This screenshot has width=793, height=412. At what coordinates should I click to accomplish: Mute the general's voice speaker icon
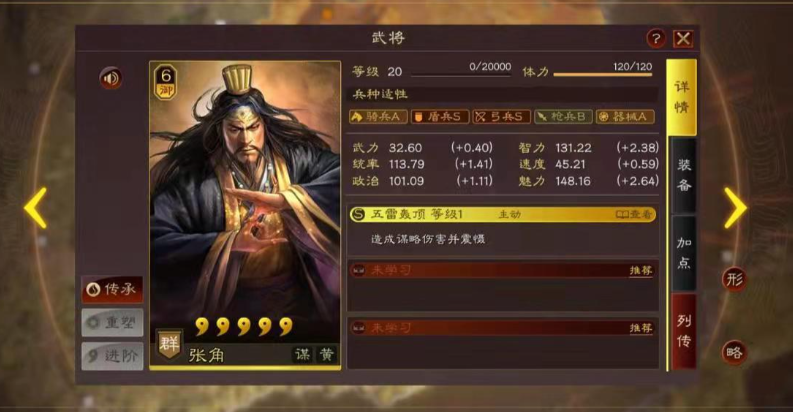(x=110, y=78)
